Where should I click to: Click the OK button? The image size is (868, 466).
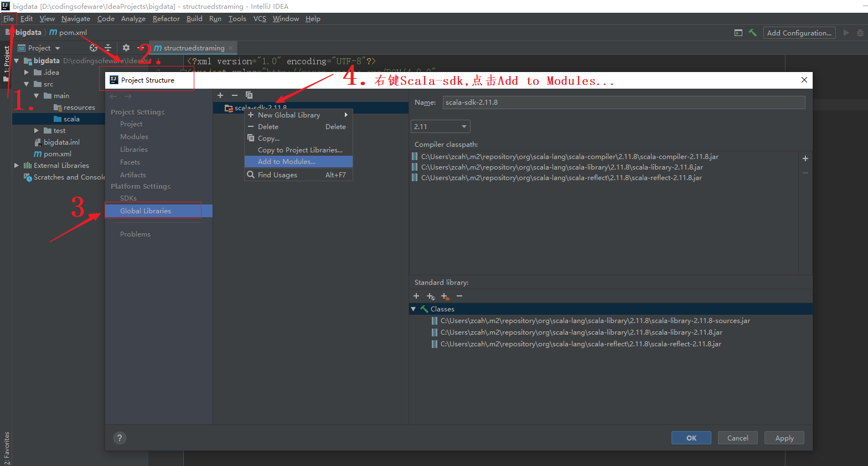(x=691, y=438)
